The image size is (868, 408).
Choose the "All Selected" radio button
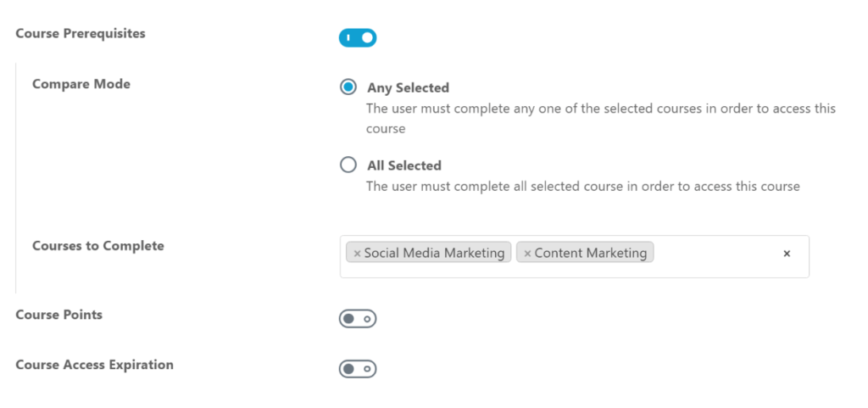(x=348, y=165)
